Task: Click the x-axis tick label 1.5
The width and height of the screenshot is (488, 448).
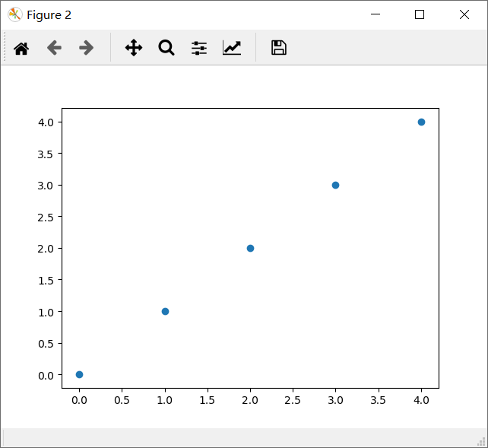Action: (208, 400)
